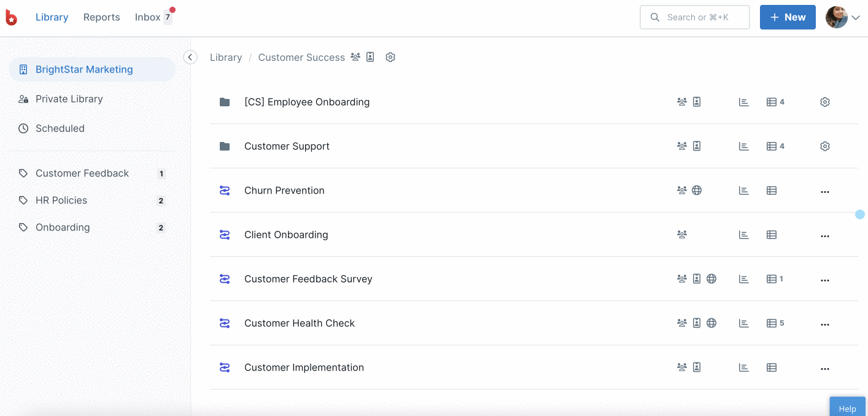Click chart icon in Customer Health Check row
868x416 pixels.
744,323
